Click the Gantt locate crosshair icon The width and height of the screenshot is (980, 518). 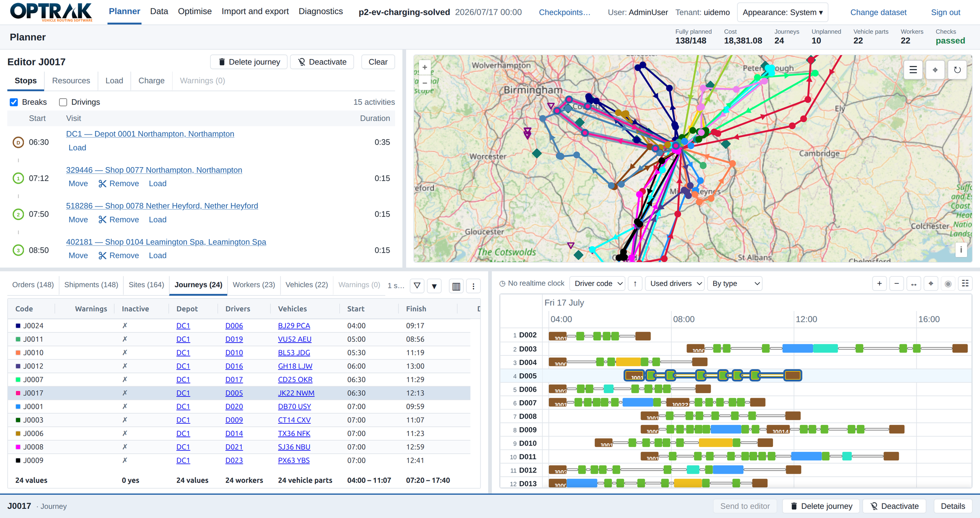tap(931, 284)
